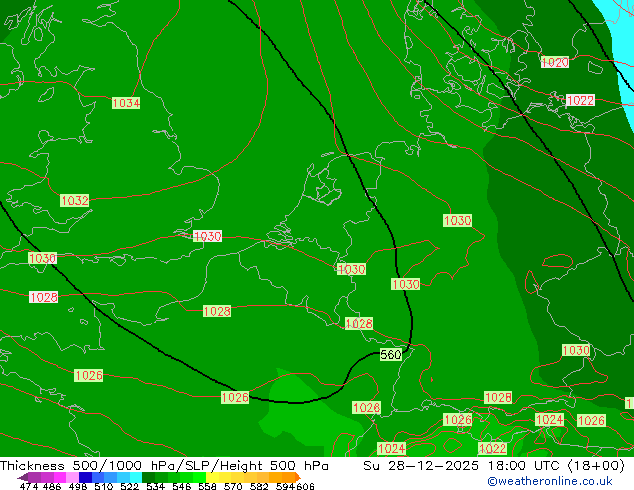Screen dimensions: 634x490
Task: Click the green-background 1022 label at the bottom
Action: click(x=492, y=448)
